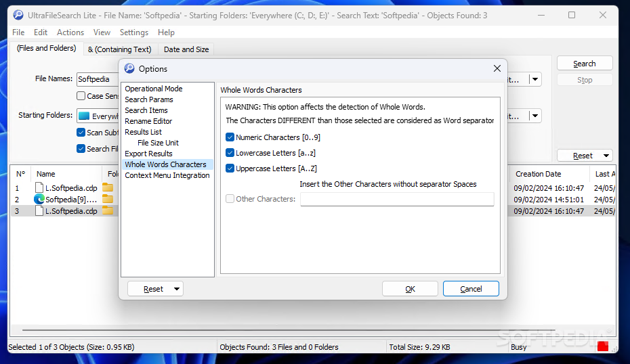Open the dialog Reset dropdown arrow

pos(177,289)
